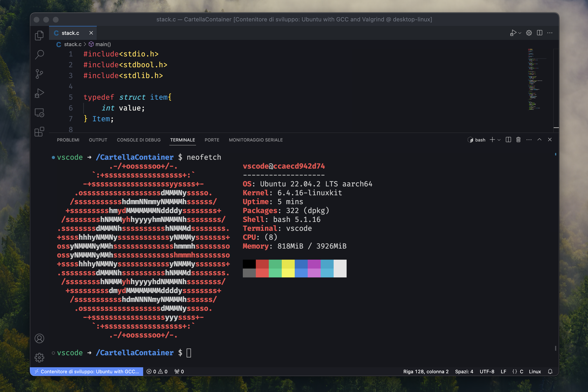Click the forwarded ports status item
Image resolution: width=588 pixels, height=392 pixels.
pos(179,372)
